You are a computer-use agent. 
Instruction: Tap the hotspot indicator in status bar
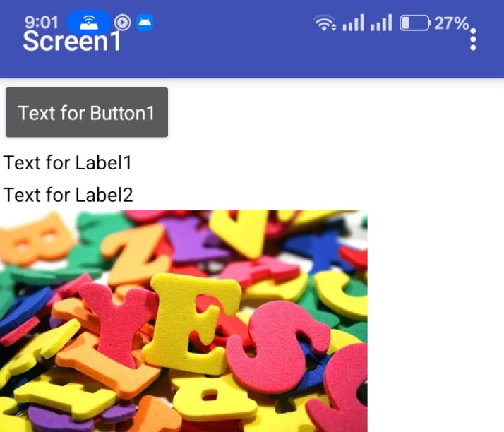(x=89, y=23)
